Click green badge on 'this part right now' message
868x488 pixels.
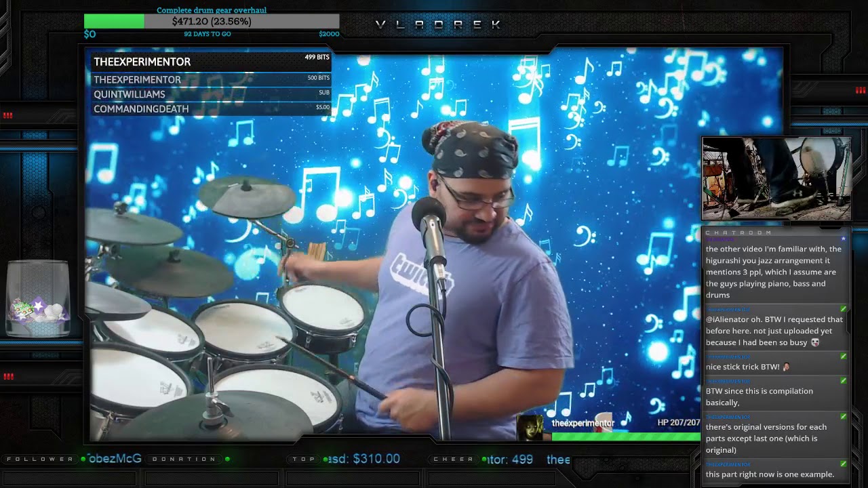pos(843,464)
